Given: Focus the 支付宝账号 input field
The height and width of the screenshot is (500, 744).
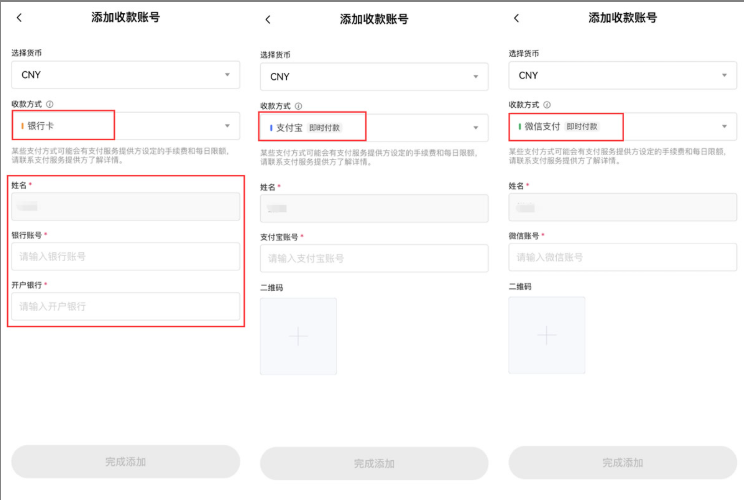Looking at the screenshot, I should point(374,259).
